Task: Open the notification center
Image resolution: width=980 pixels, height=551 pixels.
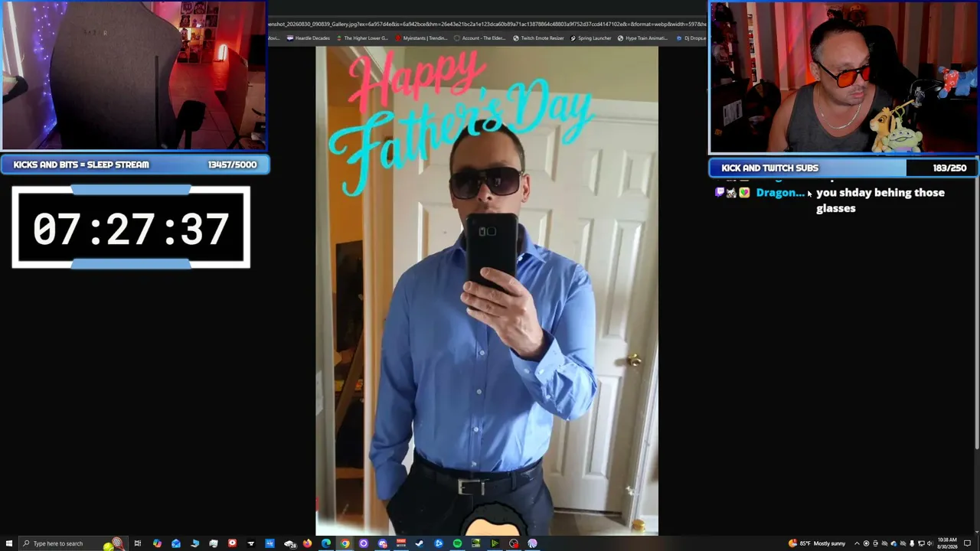Action: click(968, 543)
